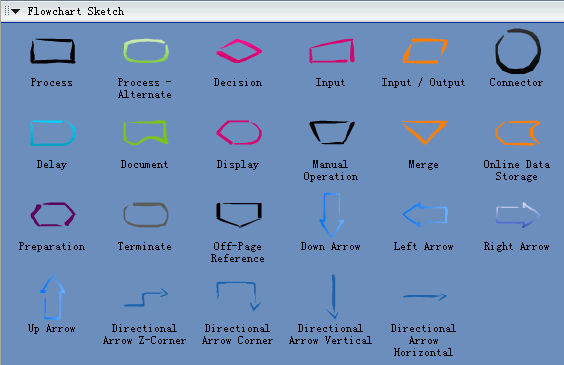564x365 pixels.
Task: Click the "Connector" label text
Action: pos(516,82)
